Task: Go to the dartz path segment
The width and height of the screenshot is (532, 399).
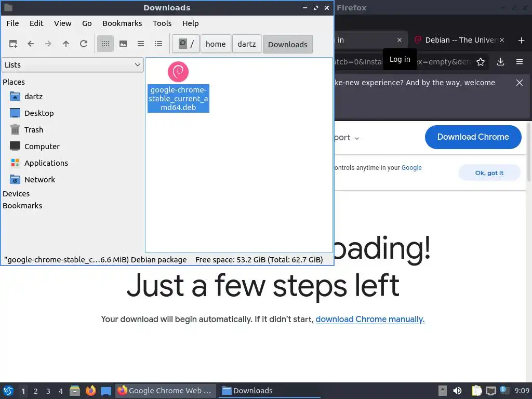Action: [x=247, y=44]
